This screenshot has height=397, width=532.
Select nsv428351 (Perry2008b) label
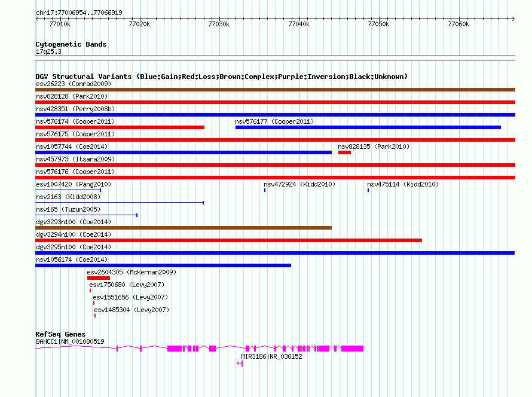[x=75, y=109]
